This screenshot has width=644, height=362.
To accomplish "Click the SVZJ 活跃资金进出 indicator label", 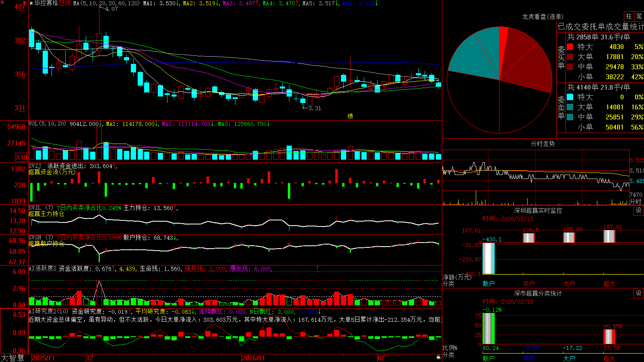I will pyautogui.click(x=57, y=166).
